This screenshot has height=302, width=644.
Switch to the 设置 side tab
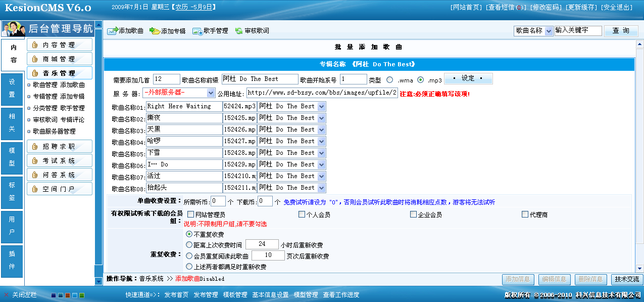(x=12, y=88)
